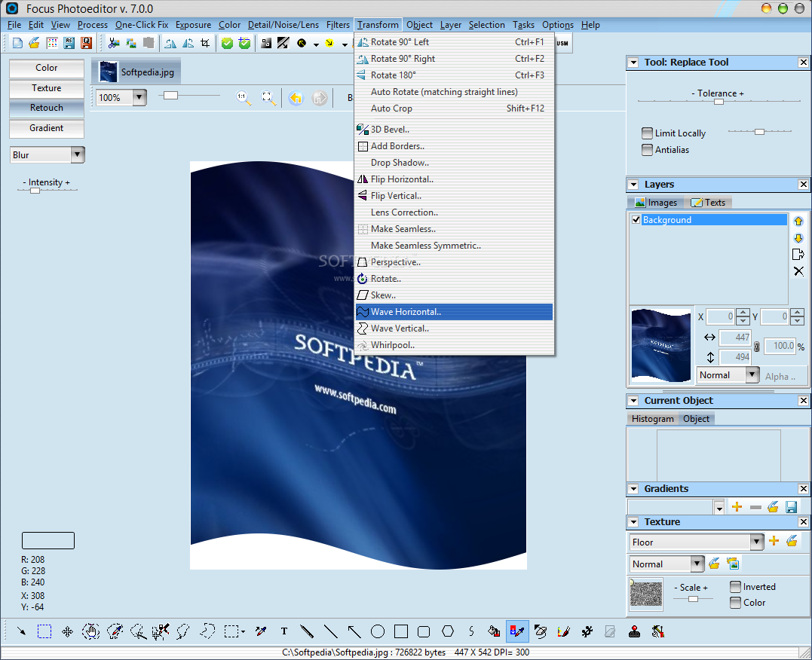Select the Rectangle shape tool
The image size is (812, 660).
401,631
